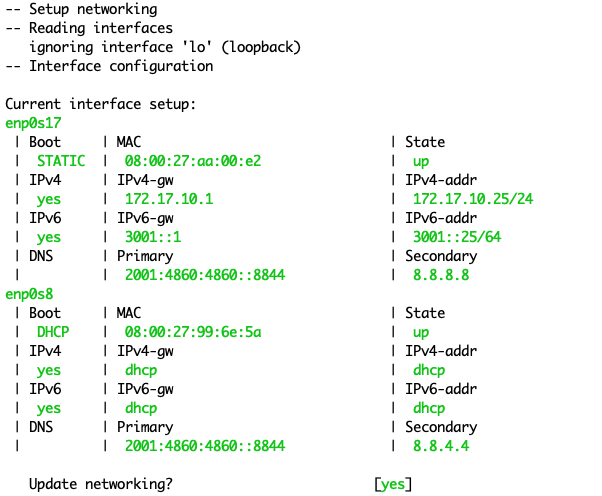Select IPv4 gateway 172.17.10.1
The height and width of the screenshot is (496, 602).
click(169, 199)
